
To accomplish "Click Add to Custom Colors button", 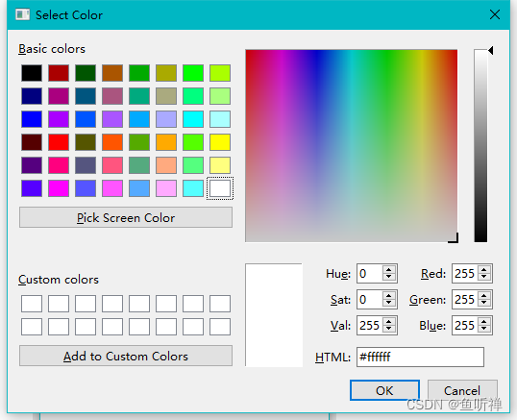I will point(126,356).
